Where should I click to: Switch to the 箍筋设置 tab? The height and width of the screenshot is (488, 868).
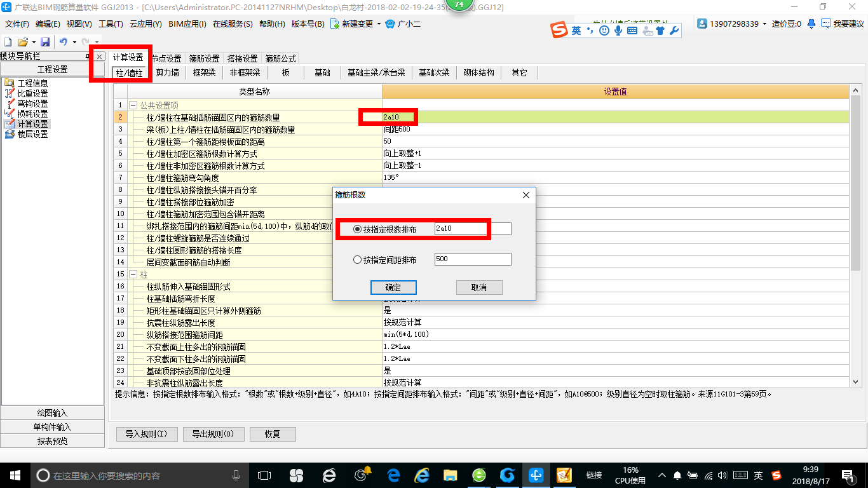point(205,58)
